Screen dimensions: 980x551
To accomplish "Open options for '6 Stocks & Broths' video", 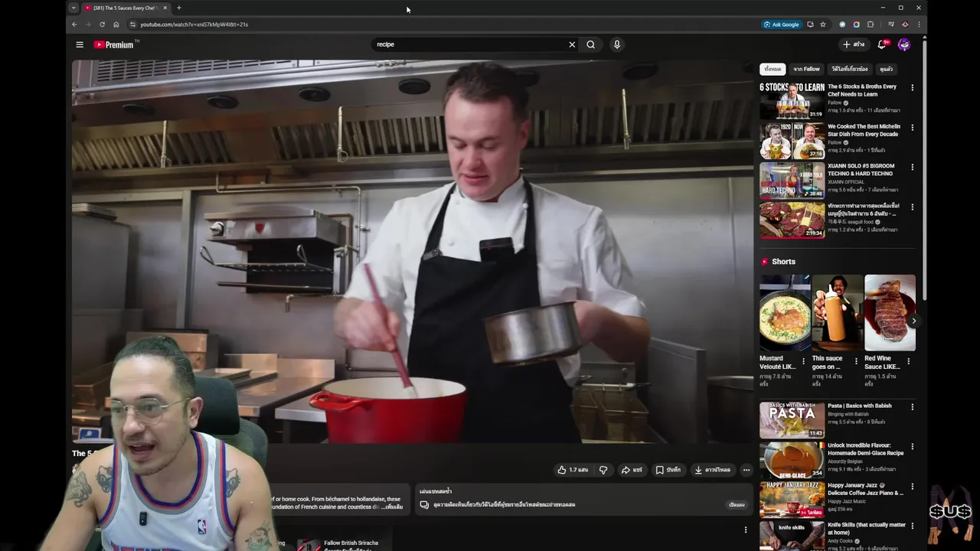I will point(912,87).
